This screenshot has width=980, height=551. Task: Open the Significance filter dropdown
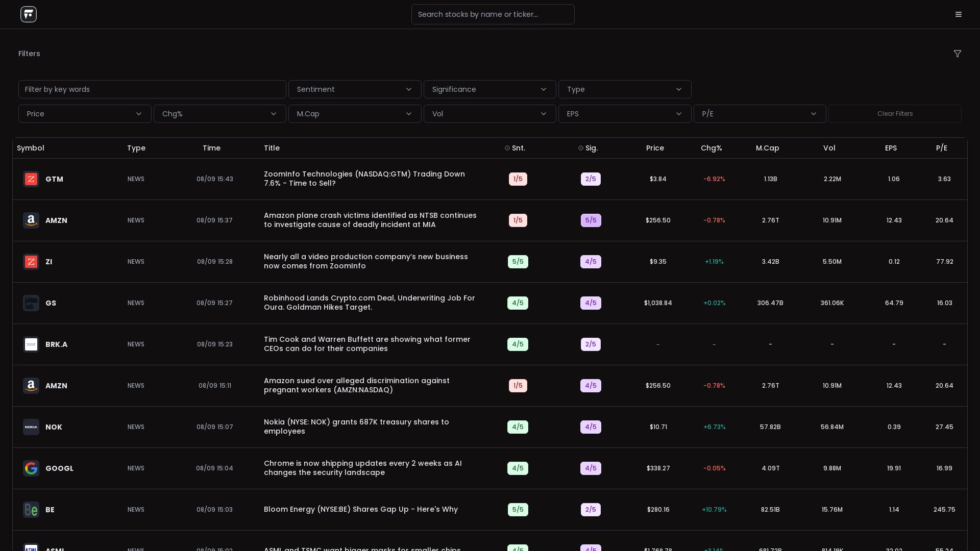click(x=490, y=89)
